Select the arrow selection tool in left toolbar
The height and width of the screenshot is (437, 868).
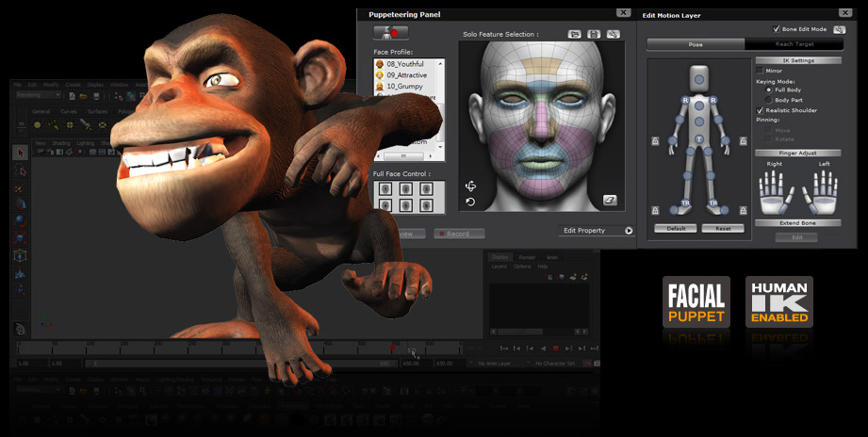click(21, 153)
